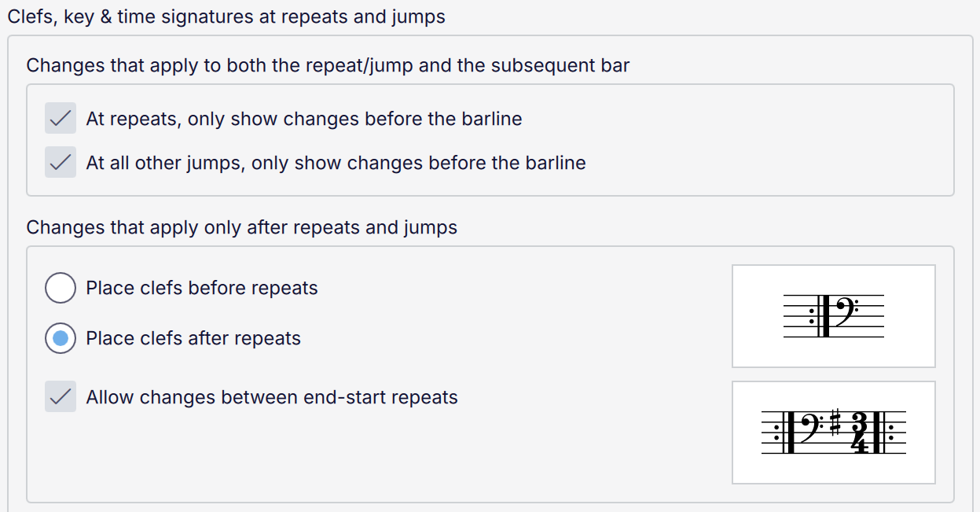980x512 pixels.
Task: Click the "At repeats, only show changes" label text
Action: tap(303, 119)
